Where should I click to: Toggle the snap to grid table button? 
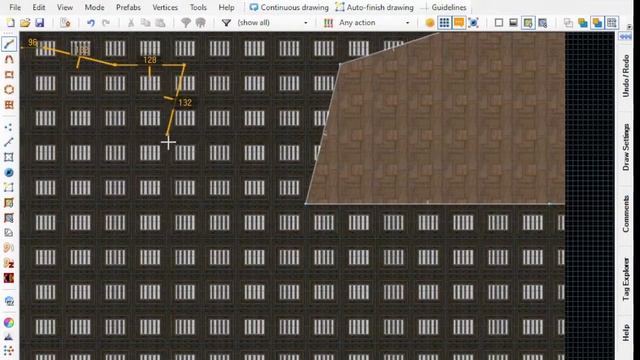612,23
